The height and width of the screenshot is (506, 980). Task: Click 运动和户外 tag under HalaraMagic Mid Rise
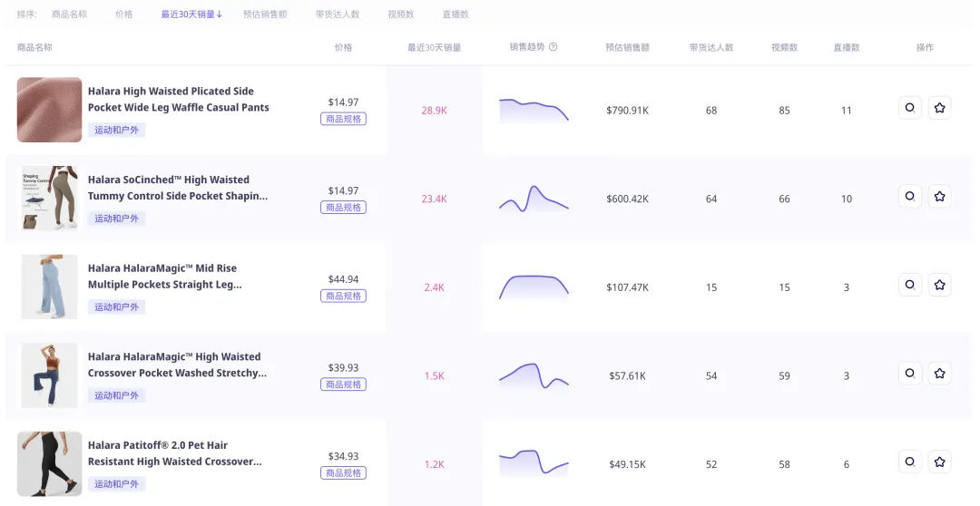pos(116,307)
